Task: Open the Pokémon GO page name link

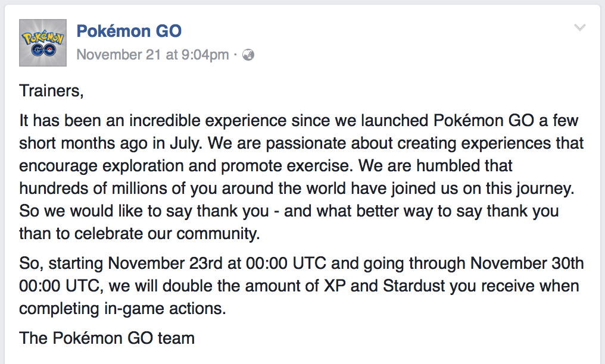Action: click(129, 31)
